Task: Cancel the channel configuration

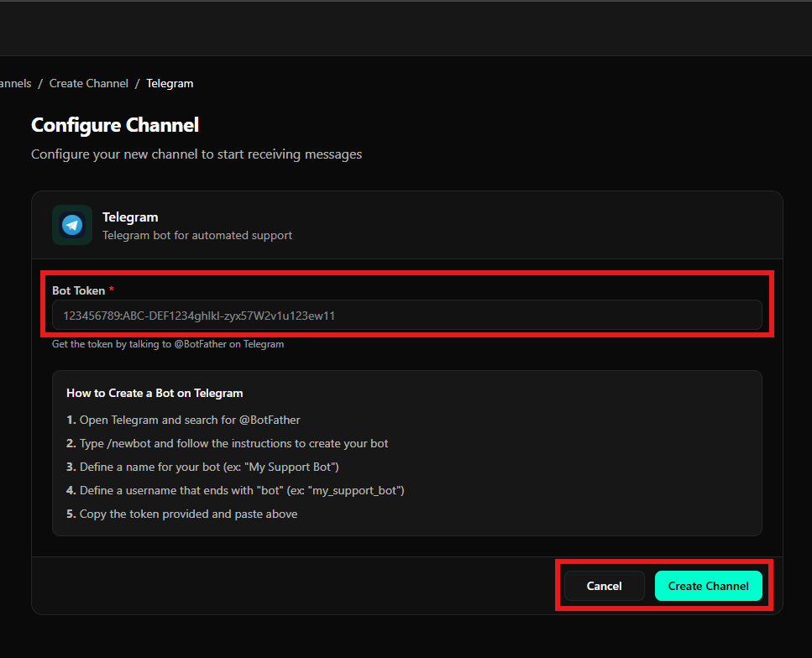Action: 604,586
